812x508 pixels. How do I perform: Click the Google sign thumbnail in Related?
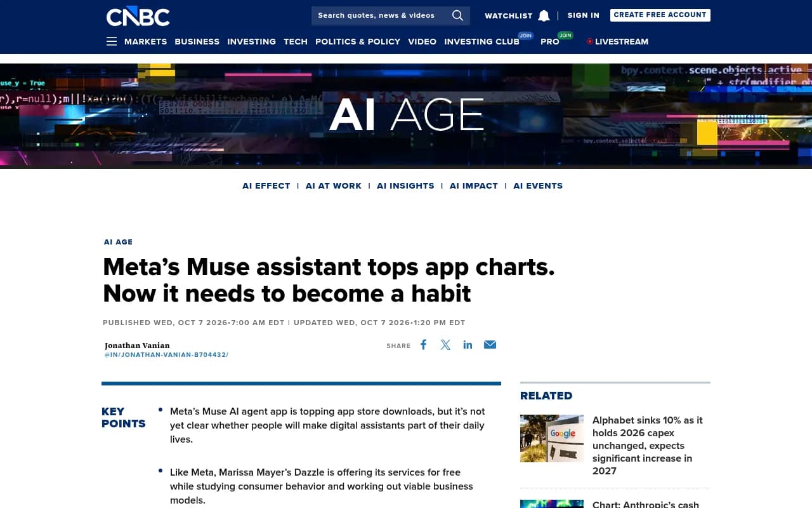(552, 438)
